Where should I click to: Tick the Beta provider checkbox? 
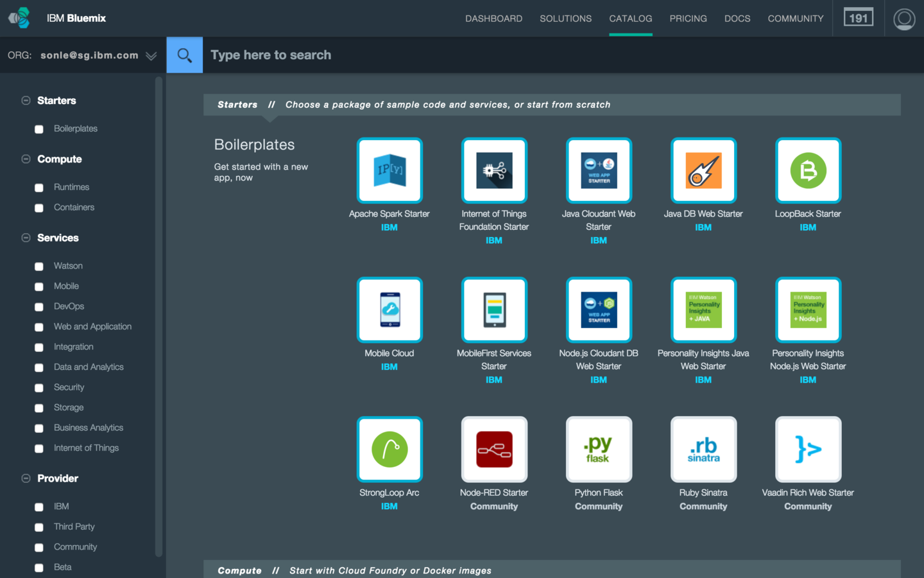pos(39,567)
